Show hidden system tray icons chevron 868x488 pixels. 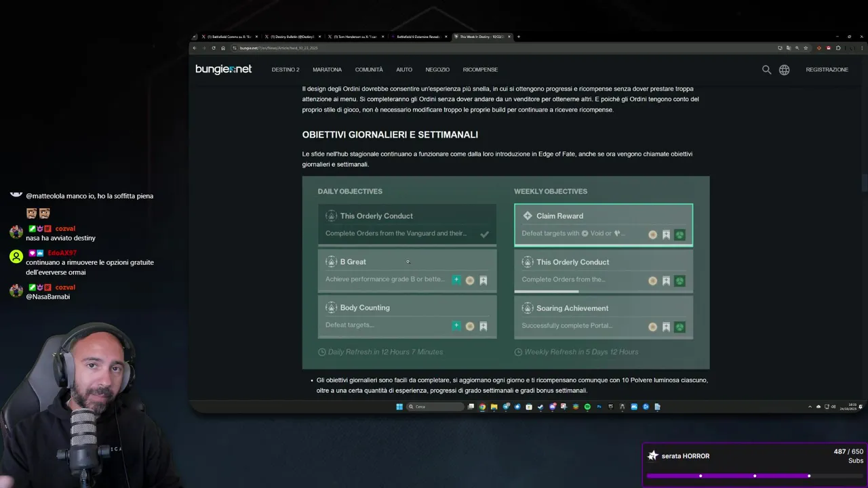(810, 407)
